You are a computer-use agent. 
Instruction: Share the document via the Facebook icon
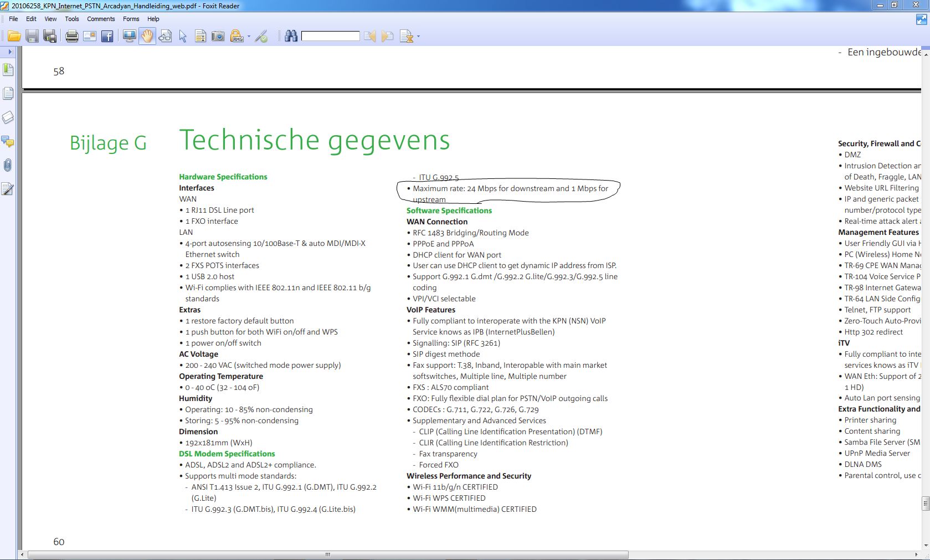[107, 37]
